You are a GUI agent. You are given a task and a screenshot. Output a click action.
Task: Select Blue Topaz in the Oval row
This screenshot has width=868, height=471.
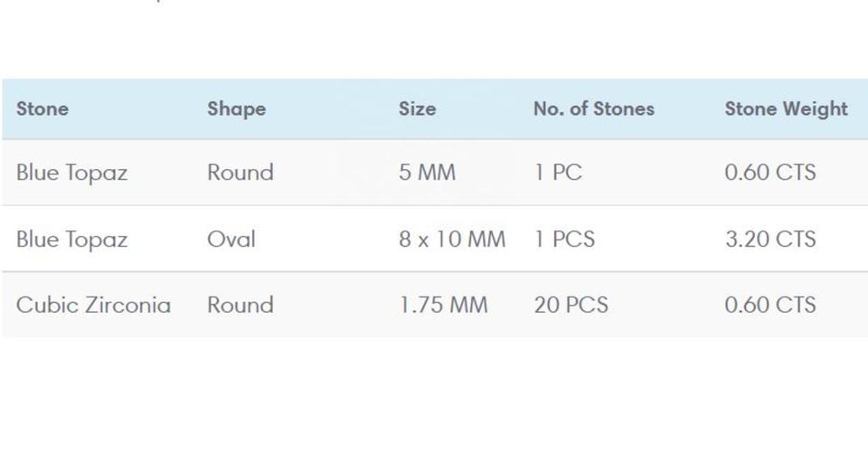point(71,240)
